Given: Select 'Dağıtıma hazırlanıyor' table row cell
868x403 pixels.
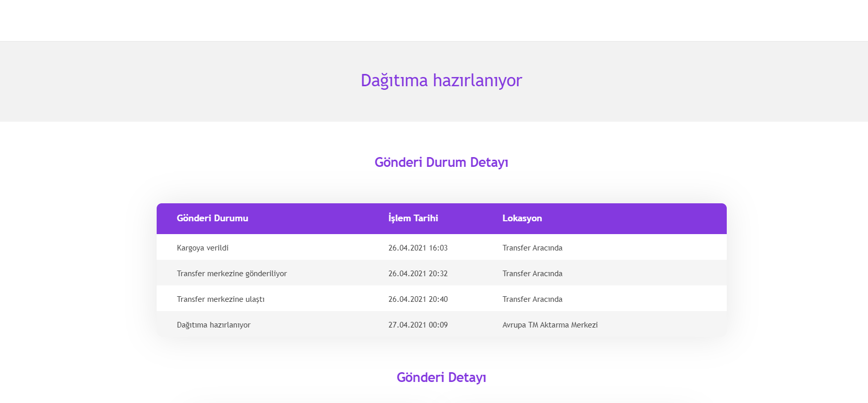Looking at the screenshot, I should point(214,325).
